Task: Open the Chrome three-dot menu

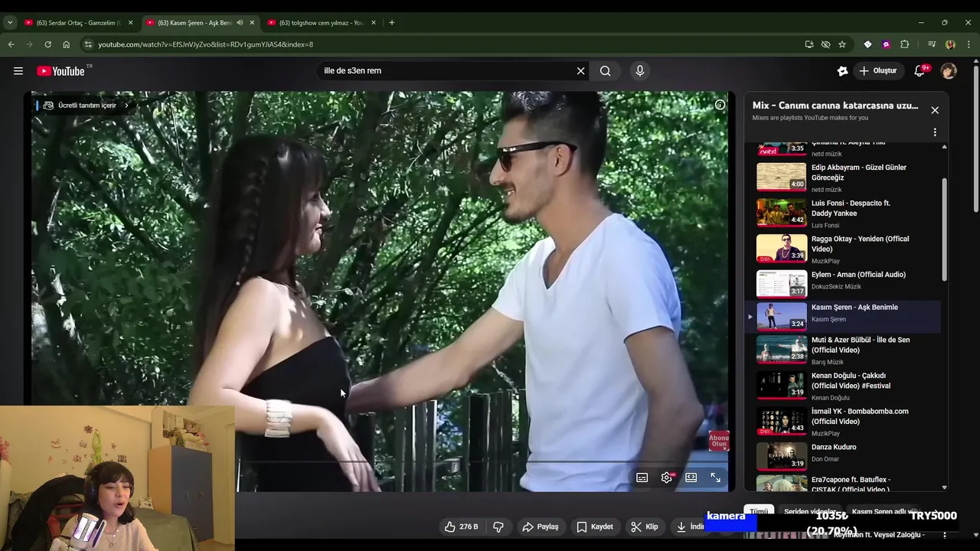Action: pos(969,44)
